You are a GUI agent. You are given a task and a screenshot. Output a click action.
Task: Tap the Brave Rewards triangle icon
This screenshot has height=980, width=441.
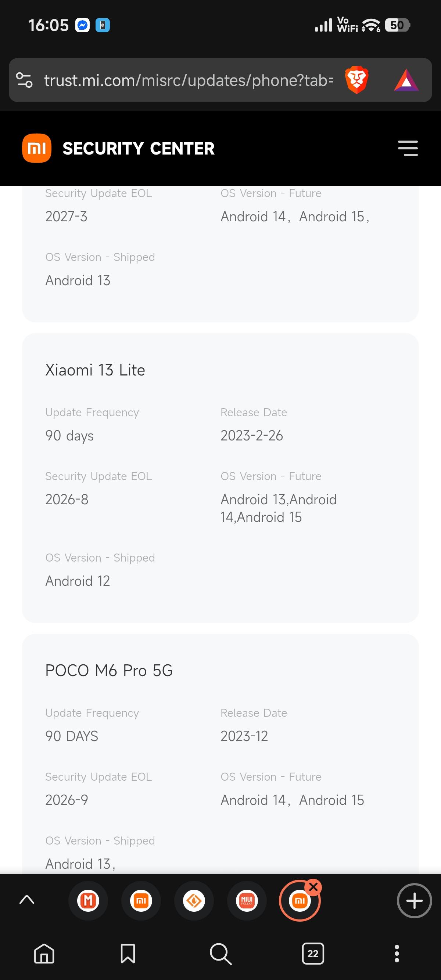pyautogui.click(x=406, y=80)
